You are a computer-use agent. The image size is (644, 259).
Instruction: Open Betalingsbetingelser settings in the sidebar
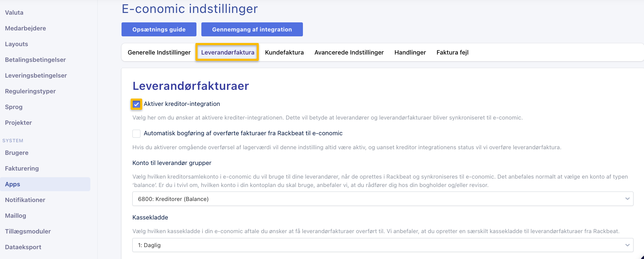[35, 60]
